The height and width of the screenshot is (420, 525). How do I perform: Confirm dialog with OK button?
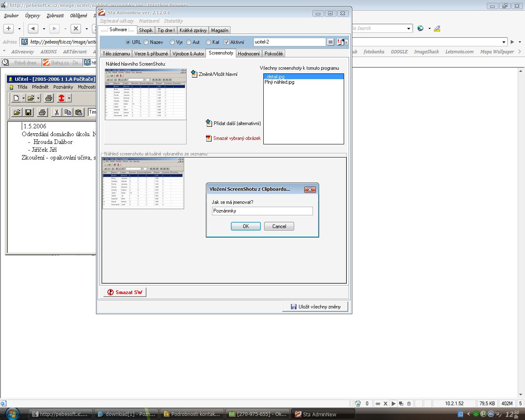click(x=246, y=226)
